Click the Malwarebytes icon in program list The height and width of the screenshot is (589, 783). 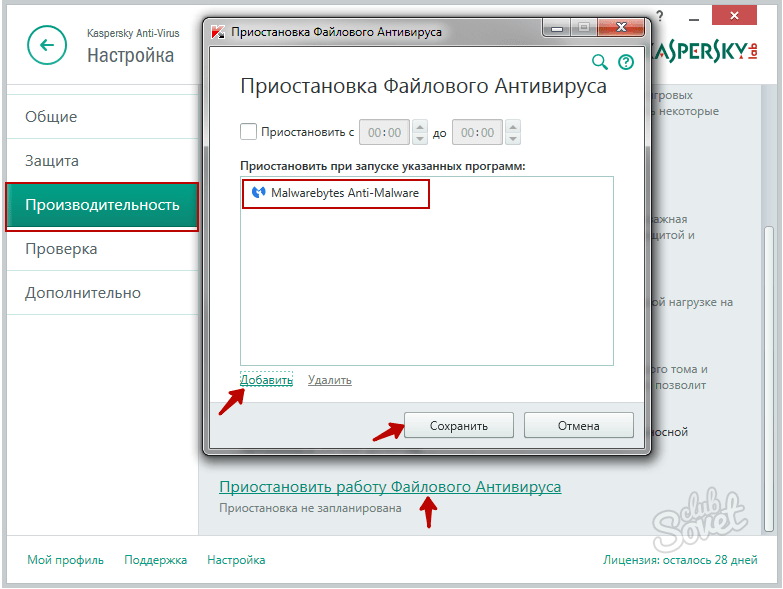pyautogui.click(x=258, y=193)
